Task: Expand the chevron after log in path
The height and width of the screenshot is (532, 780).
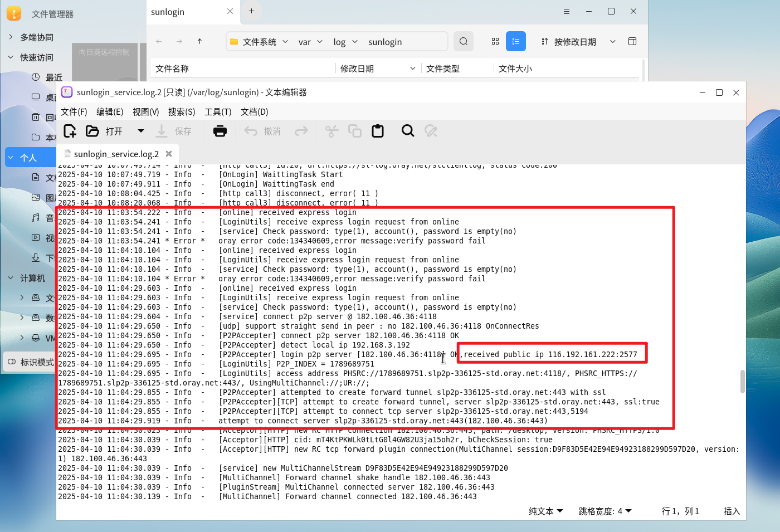Action: [x=355, y=41]
